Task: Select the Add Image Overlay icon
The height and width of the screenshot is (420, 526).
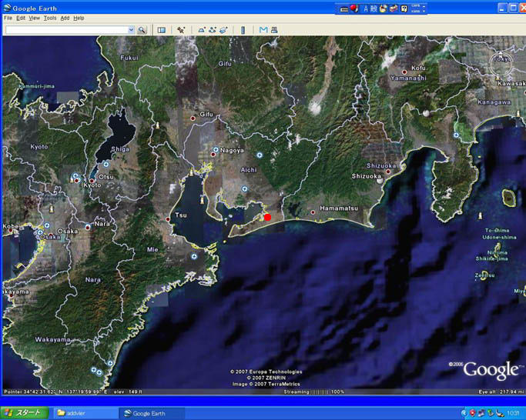Action: click(223, 30)
